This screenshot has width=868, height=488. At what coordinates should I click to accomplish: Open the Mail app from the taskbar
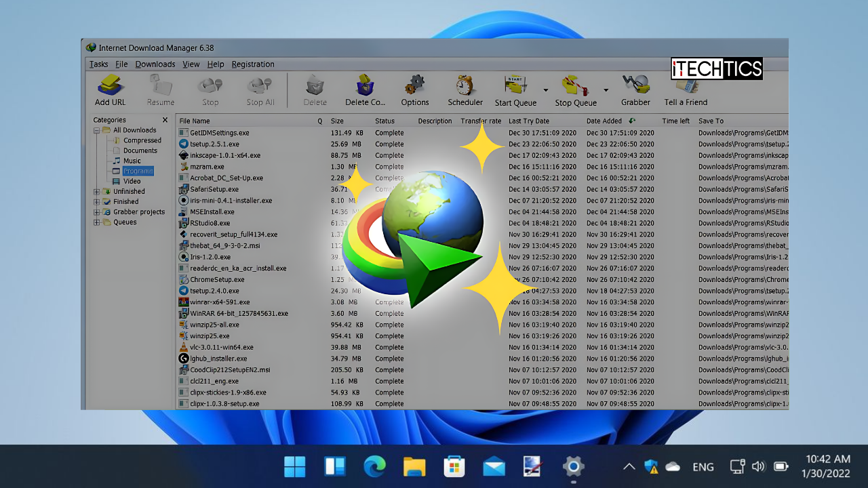pos(494,466)
